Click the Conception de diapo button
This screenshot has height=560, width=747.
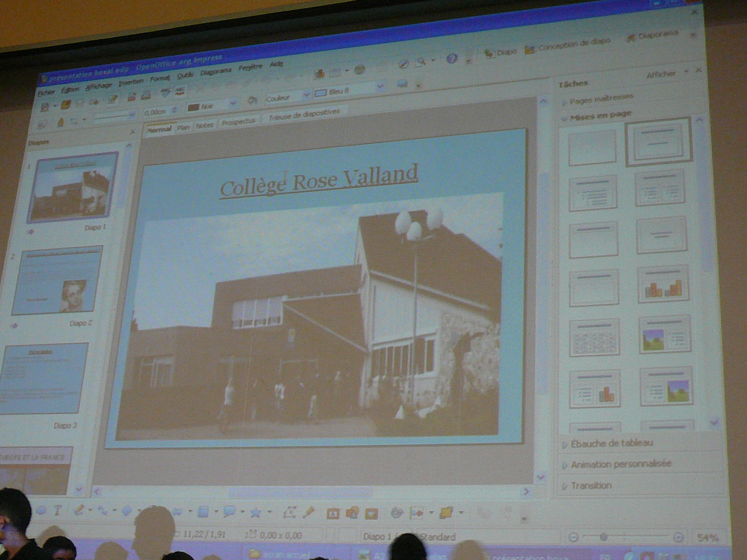point(567,45)
